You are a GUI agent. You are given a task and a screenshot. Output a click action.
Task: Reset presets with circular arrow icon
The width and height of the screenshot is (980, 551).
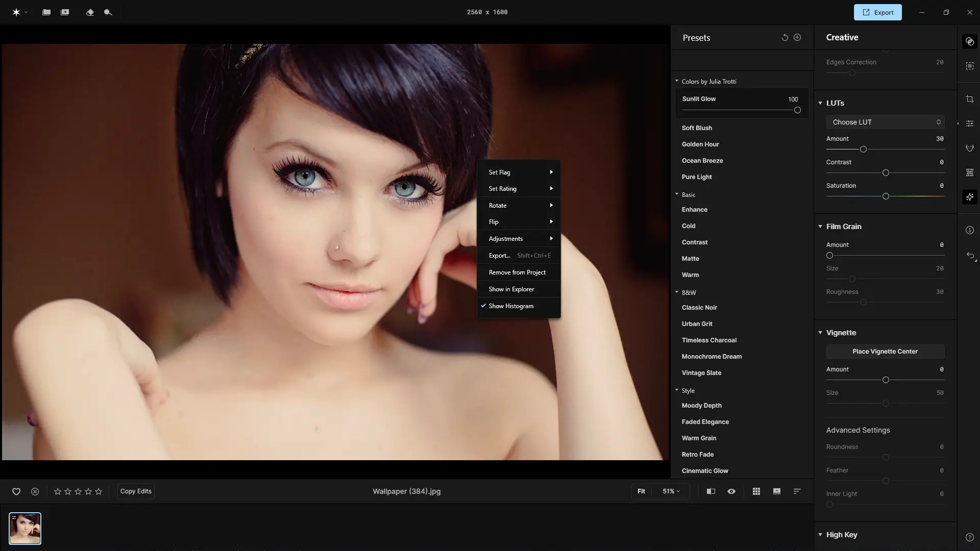pyautogui.click(x=785, y=37)
